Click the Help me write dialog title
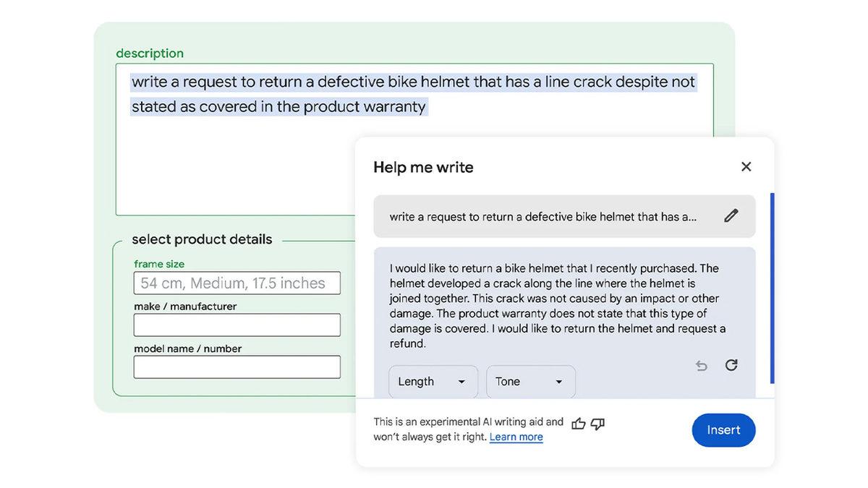 (422, 167)
